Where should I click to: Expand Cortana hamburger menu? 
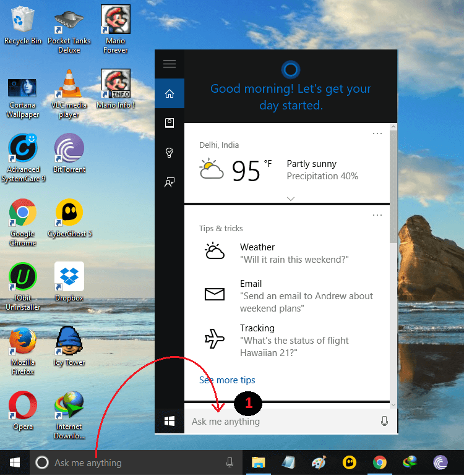coord(170,64)
